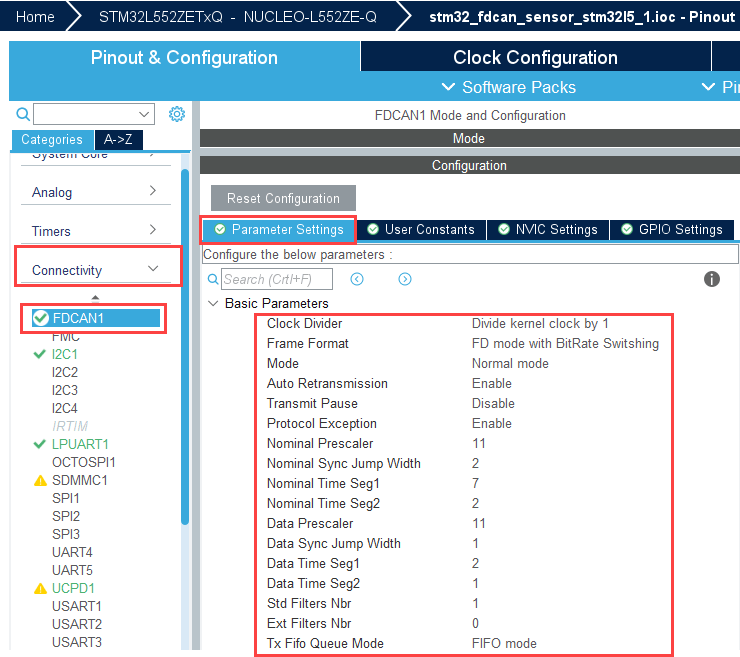
Task: Open the peripheral search dropdown box
Action: click(x=94, y=114)
